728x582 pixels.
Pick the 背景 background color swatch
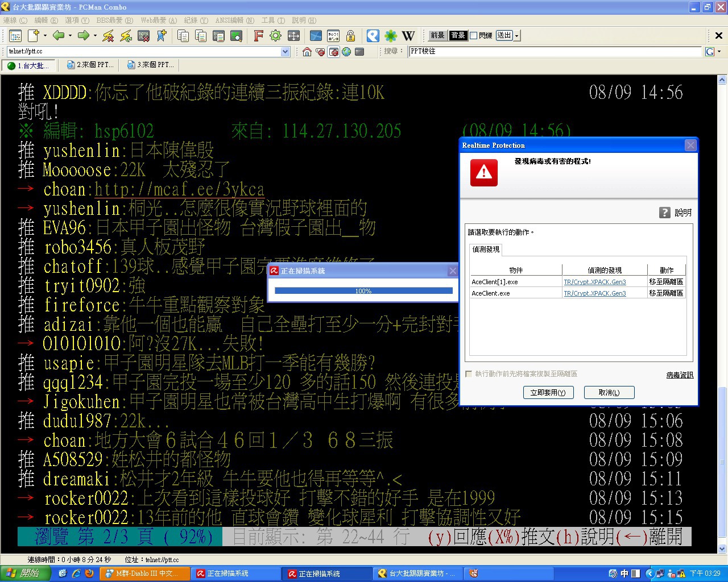(x=458, y=36)
